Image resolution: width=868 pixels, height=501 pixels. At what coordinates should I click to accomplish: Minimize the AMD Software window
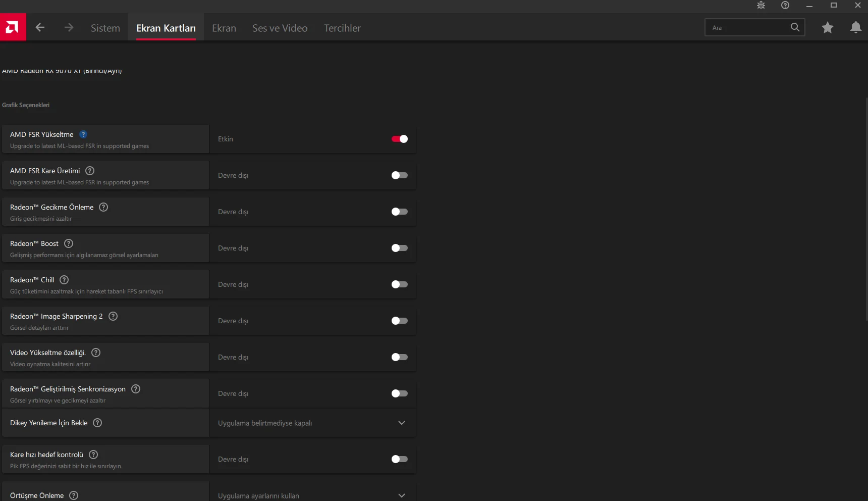click(x=809, y=6)
